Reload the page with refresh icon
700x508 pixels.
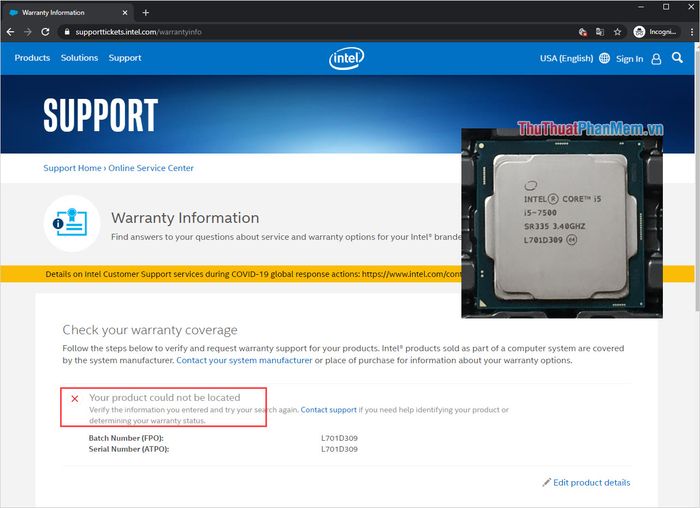pos(45,32)
